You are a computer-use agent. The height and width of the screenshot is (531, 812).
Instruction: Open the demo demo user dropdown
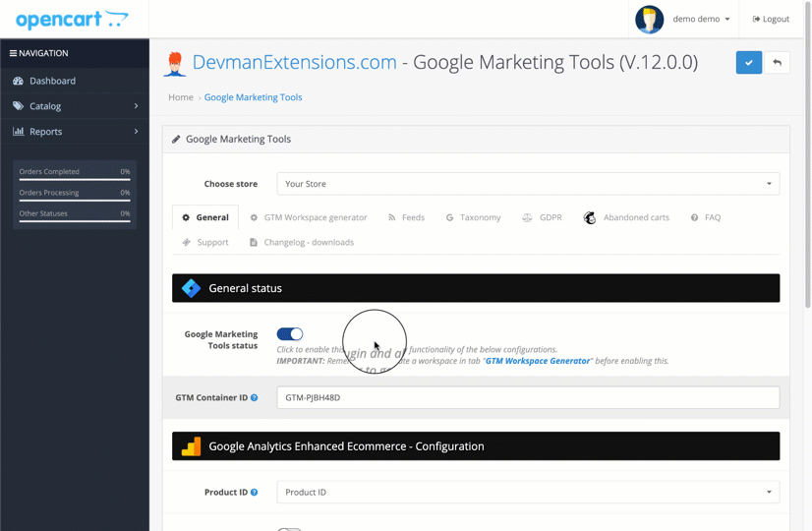pos(701,19)
